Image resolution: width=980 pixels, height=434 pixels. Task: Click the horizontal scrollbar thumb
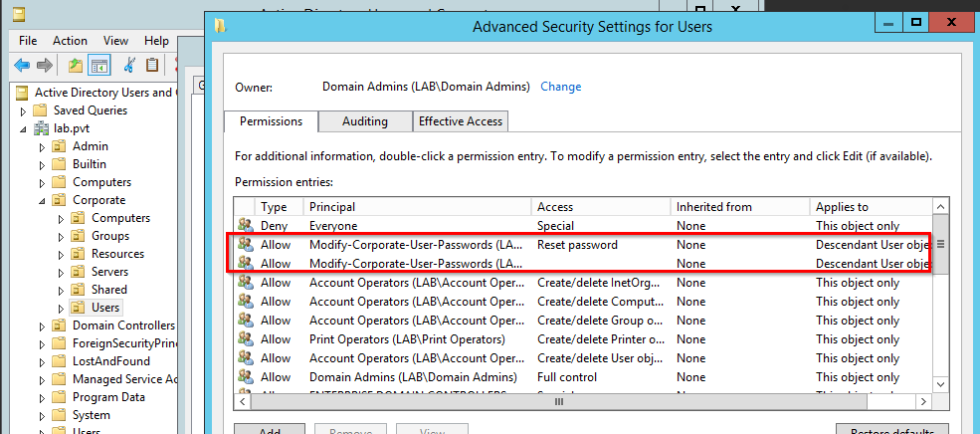pos(560,401)
